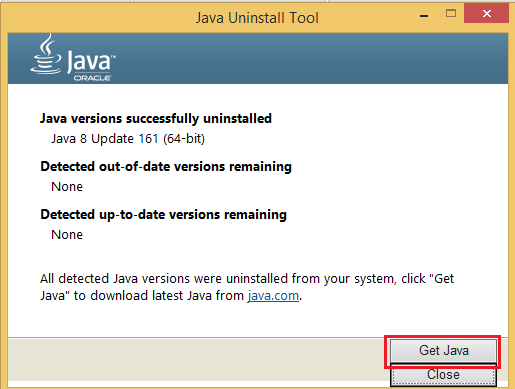Close the window with the red X
The width and height of the screenshot is (515, 389).
486,13
